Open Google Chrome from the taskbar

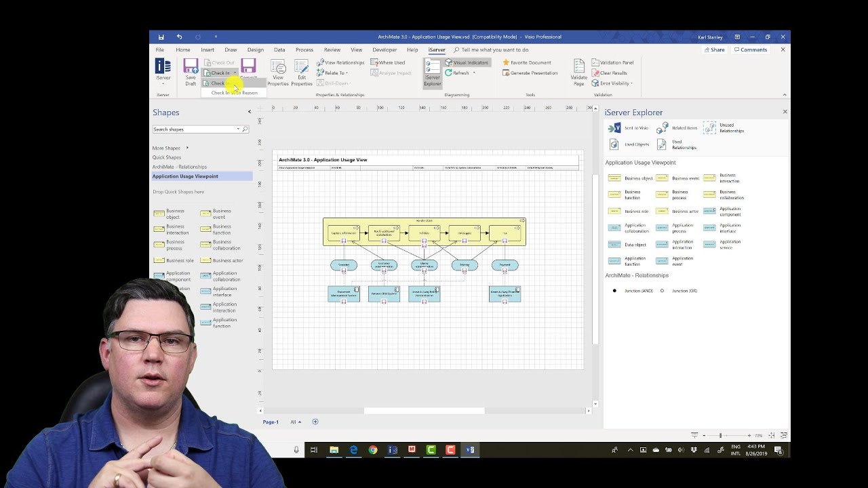pyautogui.click(x=373, y=449)
